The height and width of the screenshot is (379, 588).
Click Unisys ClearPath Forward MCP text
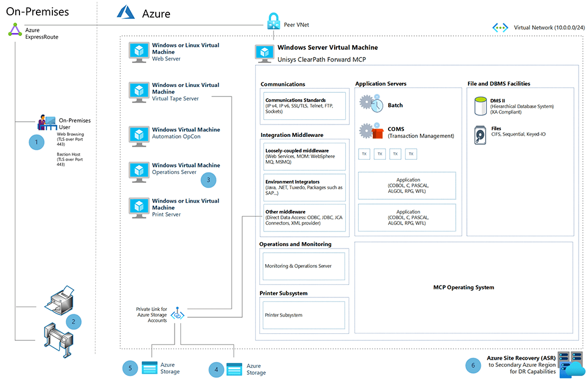click(322, 59)
